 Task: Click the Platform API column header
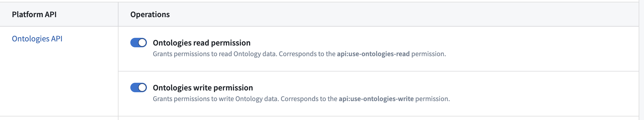pyautogui.click(x=34, y=14)
